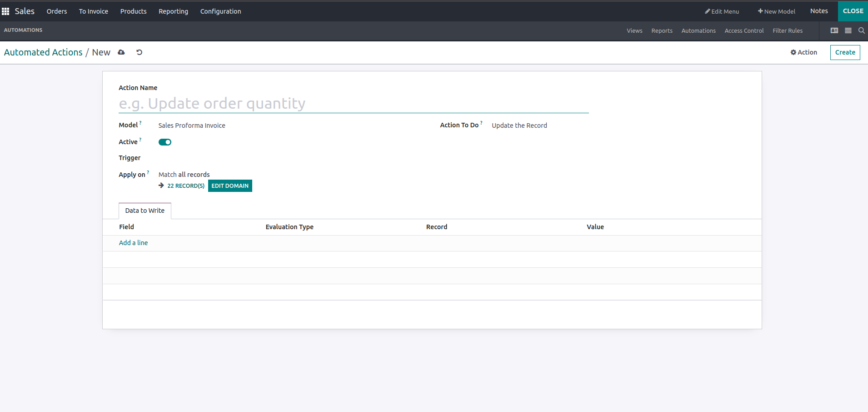Open the 22 record(s) link
The image size is (868, 412).
[x=185, y=186]
